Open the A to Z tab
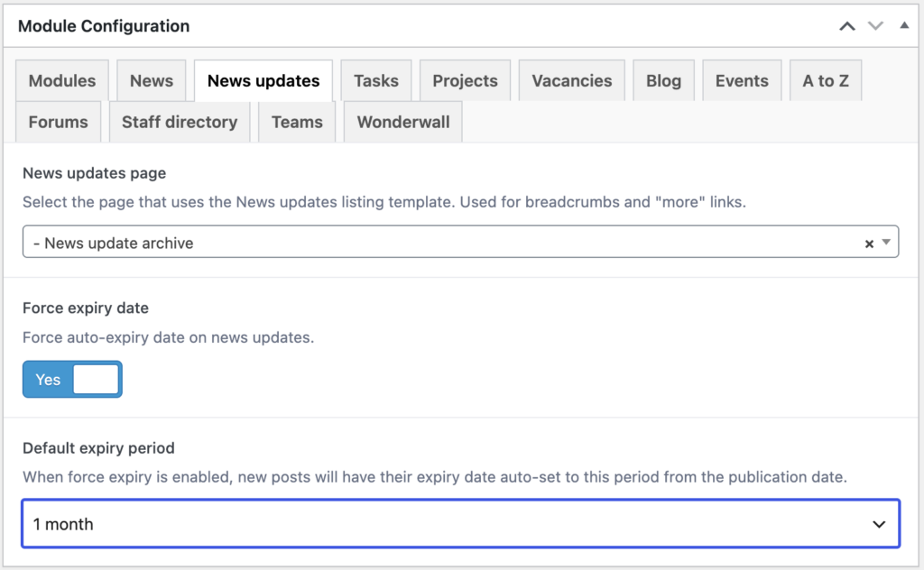Image resolution: width=924 pixels, height=570 pixels. coord(826,80)
